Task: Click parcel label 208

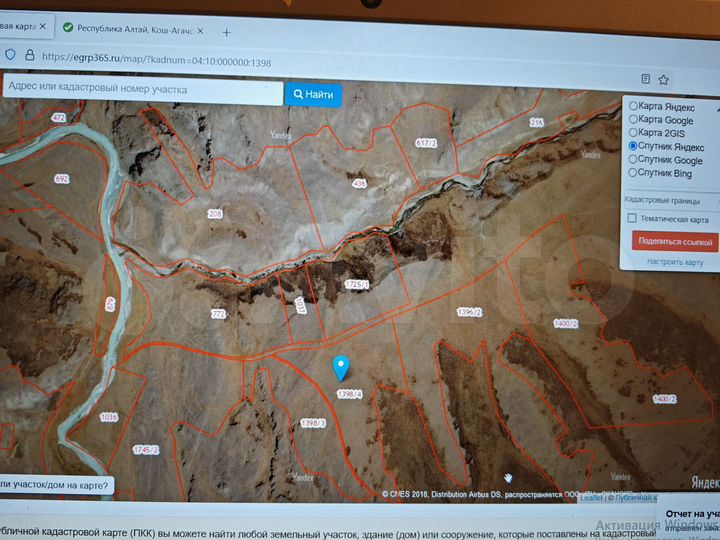Action: (x=215, y=214)
